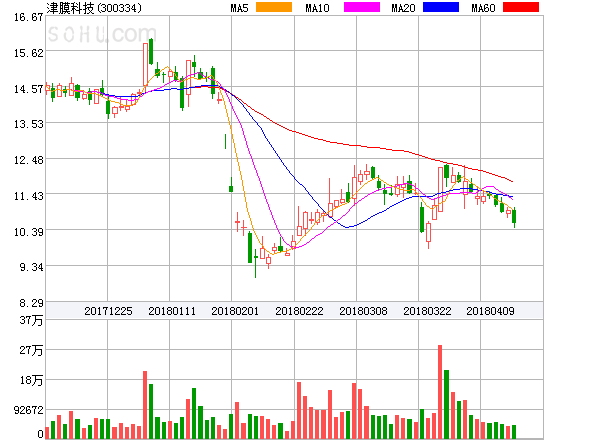Click the stock title 津膜科技(300334)
Viewport: 600px width, 440px height.
pyautogui.click(x=94, y=8)
